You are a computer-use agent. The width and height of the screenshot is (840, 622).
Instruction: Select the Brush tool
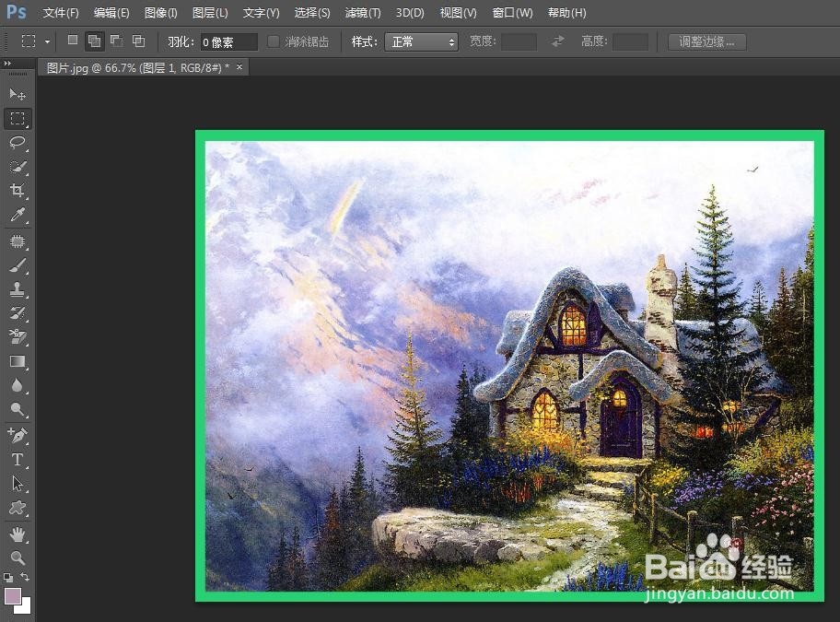(x=17, y=265)
